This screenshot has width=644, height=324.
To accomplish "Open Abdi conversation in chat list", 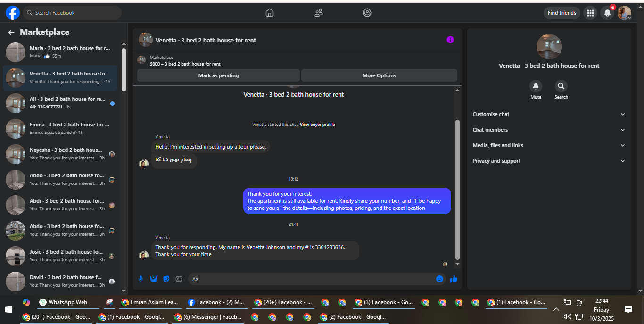I will click(60, 205).
